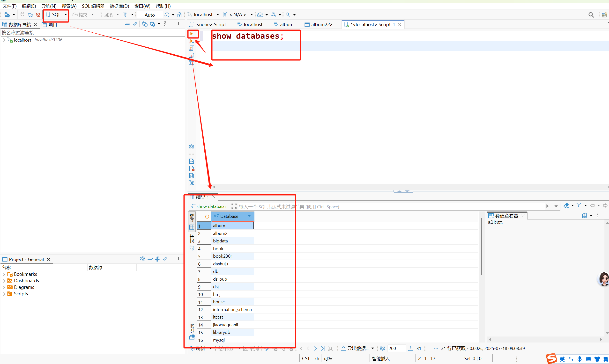609x364 pixels.
Task: Click the dashboard gauge toolbar icon
Action: click(x=260, y=15)
